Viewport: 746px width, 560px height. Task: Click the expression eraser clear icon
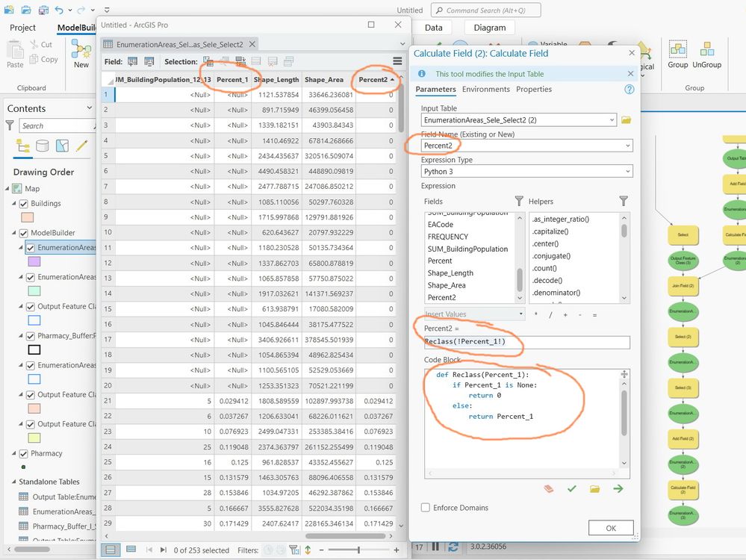click(x=549, y=488)
